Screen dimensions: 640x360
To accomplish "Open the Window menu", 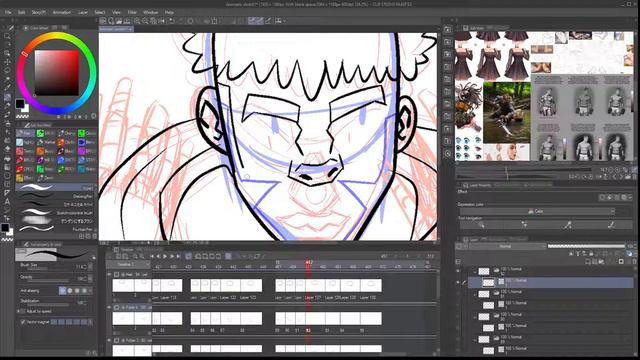I will (x=151, y=12).
